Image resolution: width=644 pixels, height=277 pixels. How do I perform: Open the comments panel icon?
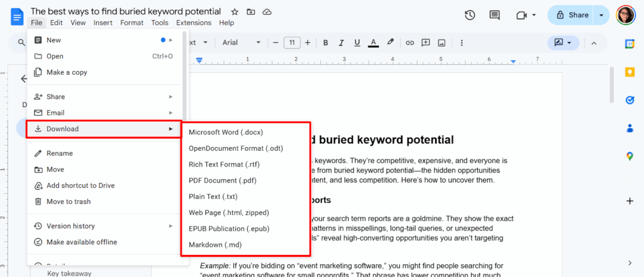pyautogui.click(x=494, y=15)
